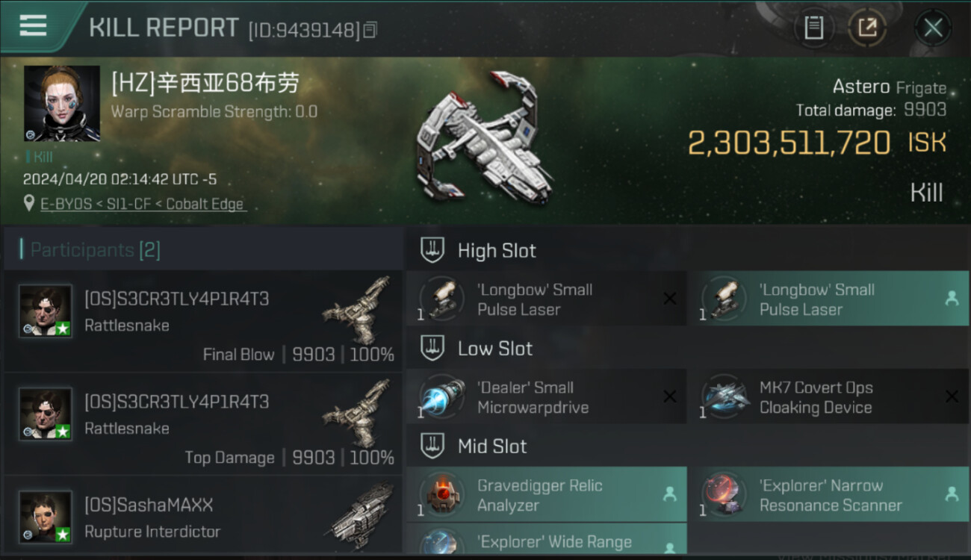Close the kill report window
Viewport: 971px width, 560px height.
[x=933, y=28]
